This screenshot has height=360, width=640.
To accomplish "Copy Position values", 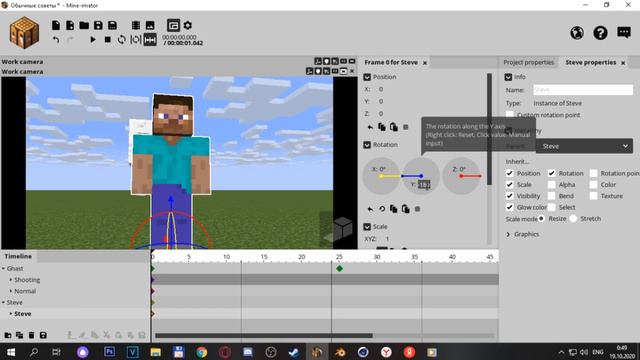I will (x=382, y=127).
